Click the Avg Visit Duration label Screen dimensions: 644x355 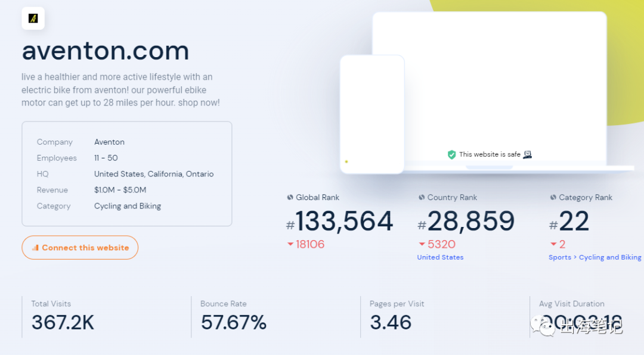572,304
